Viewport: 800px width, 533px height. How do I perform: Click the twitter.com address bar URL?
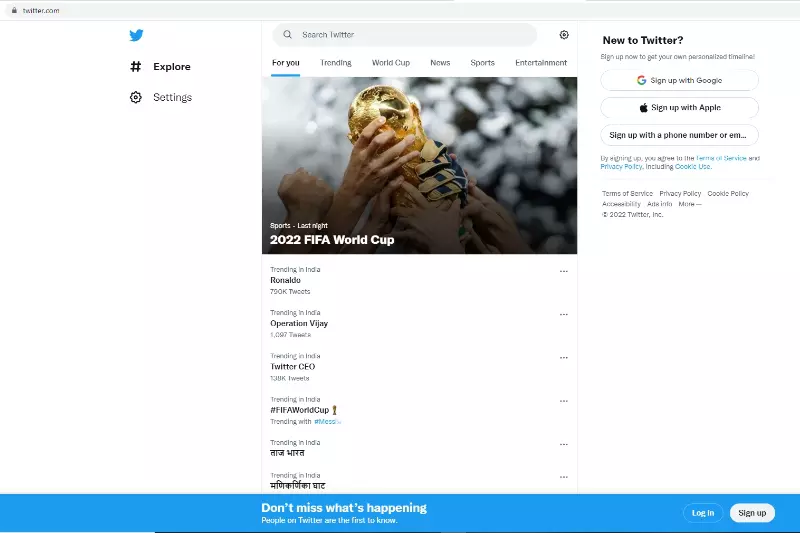pos(41,11)
